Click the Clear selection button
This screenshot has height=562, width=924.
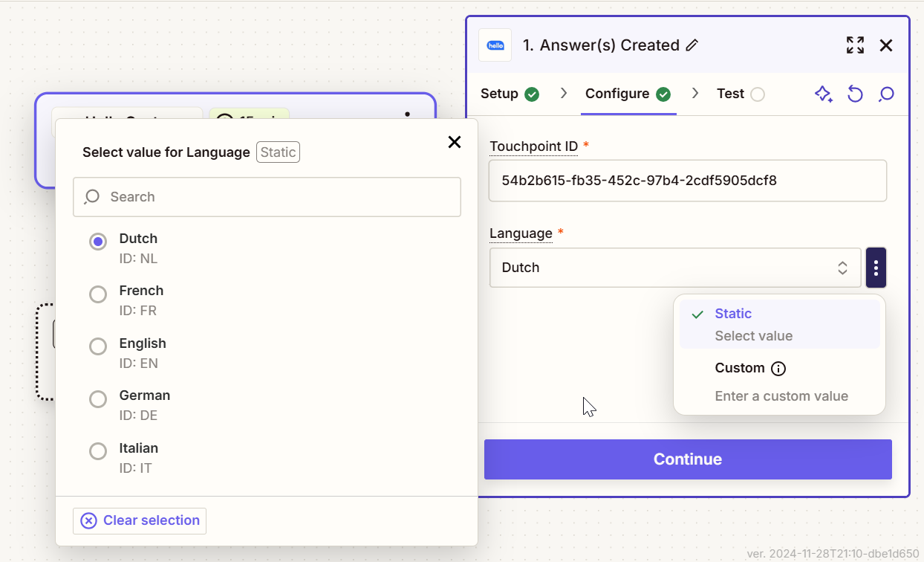(140, 520)
